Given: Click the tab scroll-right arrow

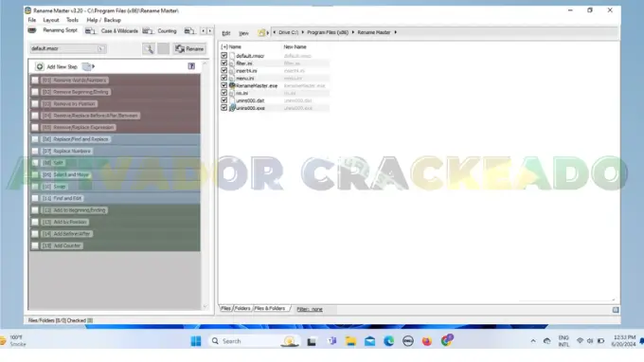Looking at the screenshot, I should click(210, 31).
